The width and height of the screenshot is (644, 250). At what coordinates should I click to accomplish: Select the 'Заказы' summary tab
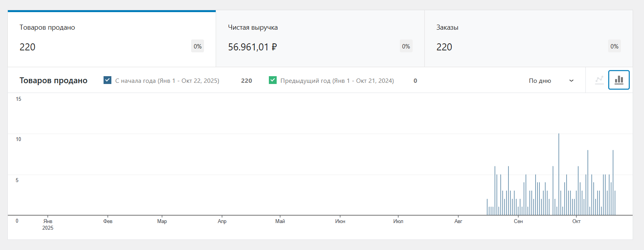pyautogui.click(x=528, y=38)
